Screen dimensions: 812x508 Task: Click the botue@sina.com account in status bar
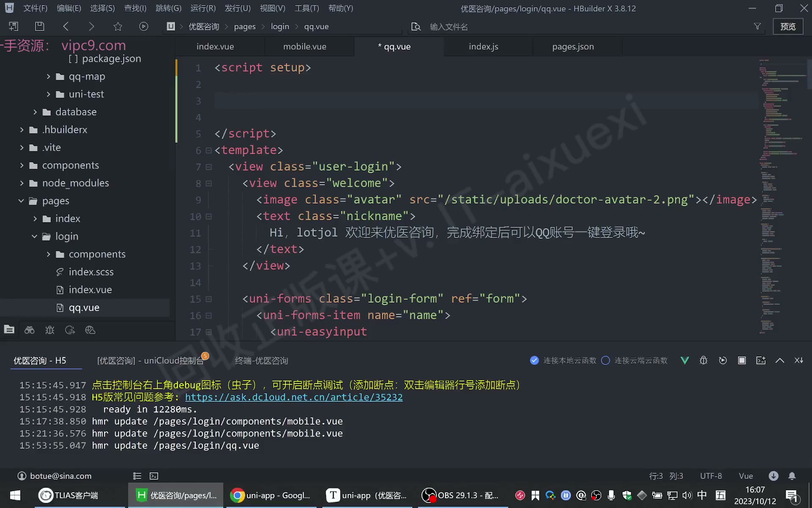(x=55, y=476)
